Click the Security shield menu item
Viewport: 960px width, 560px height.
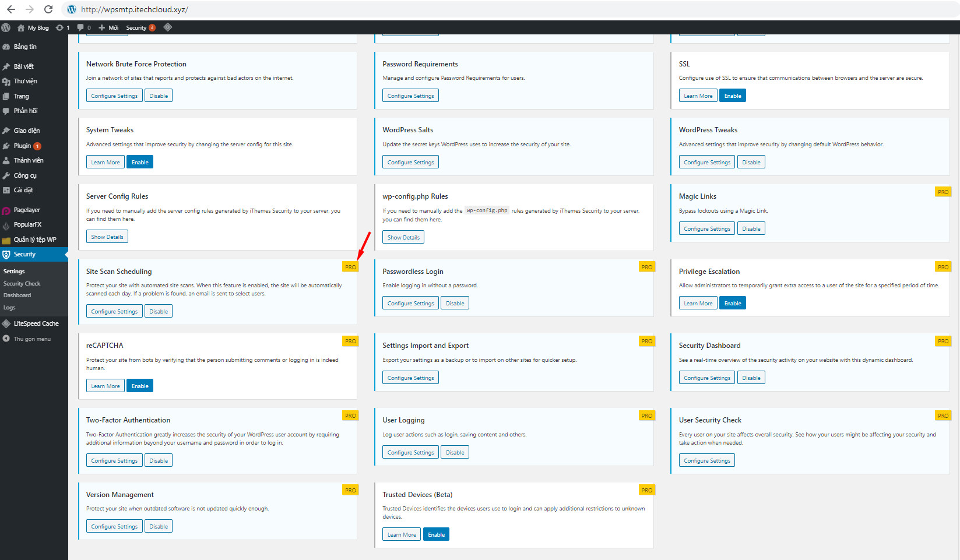tap(34, 254)
